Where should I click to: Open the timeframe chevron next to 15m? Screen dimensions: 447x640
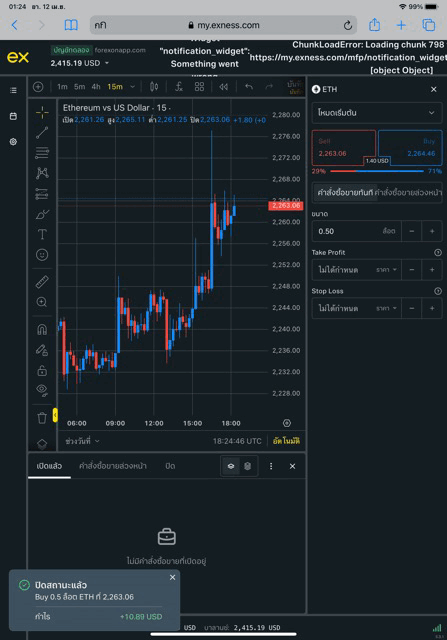(132, 87)
